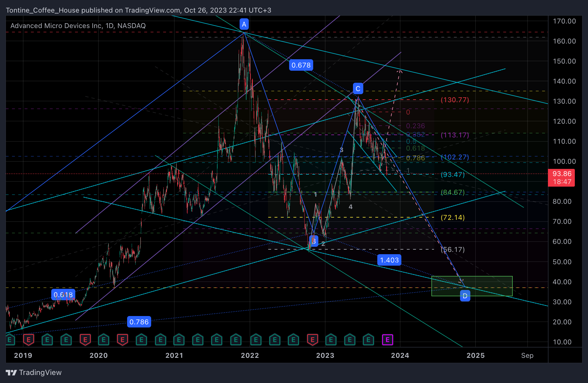588x383 pixels.
Task: Click the (84.67) green price level label
Action: click(453, 192)
